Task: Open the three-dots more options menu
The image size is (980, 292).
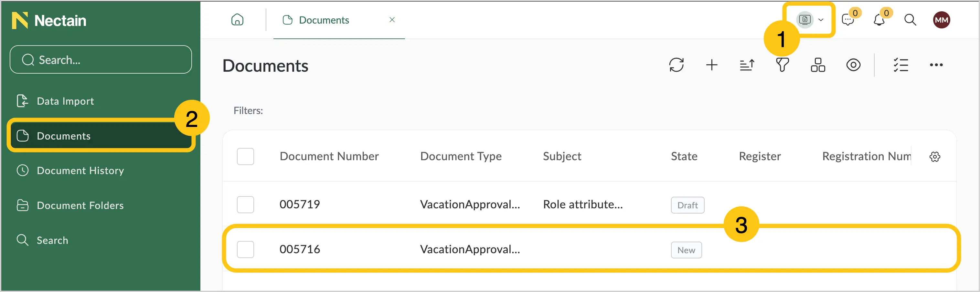Action: click(936, 65)
